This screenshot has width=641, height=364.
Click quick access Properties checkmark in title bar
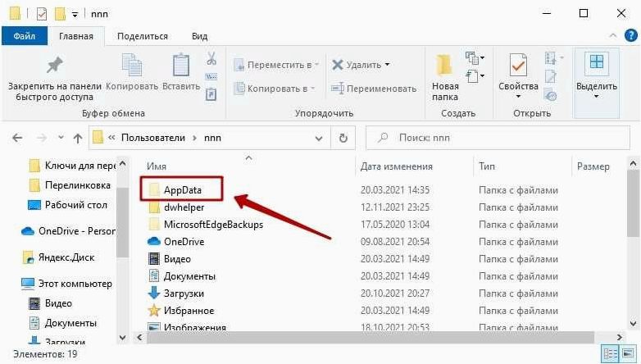coord(42,14)
